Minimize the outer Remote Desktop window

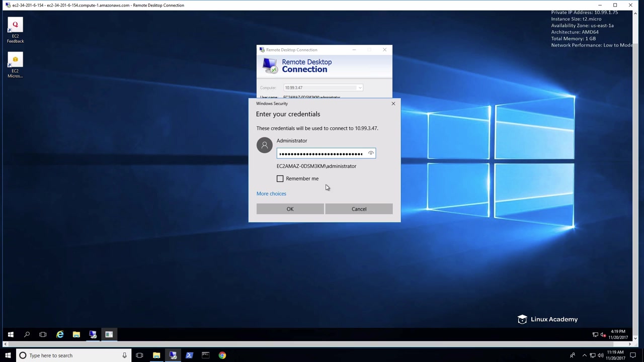pos(600,5)
